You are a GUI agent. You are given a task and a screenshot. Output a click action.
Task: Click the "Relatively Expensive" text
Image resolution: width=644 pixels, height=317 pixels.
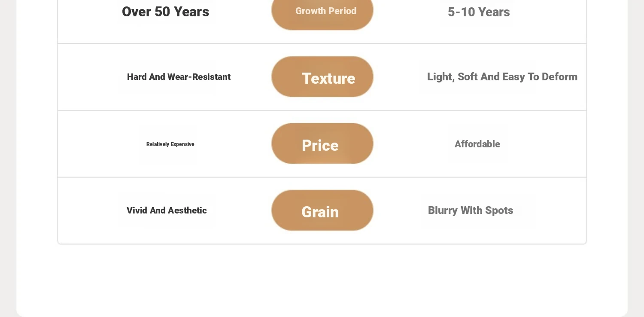click(170, 144)
